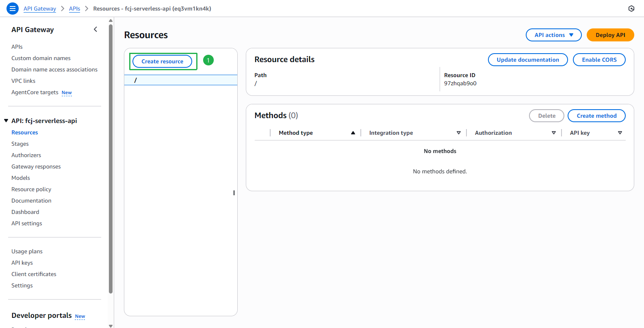Open Stages in the sidebar
This screenshot has height=328, width=644.
tap(20, 144)
